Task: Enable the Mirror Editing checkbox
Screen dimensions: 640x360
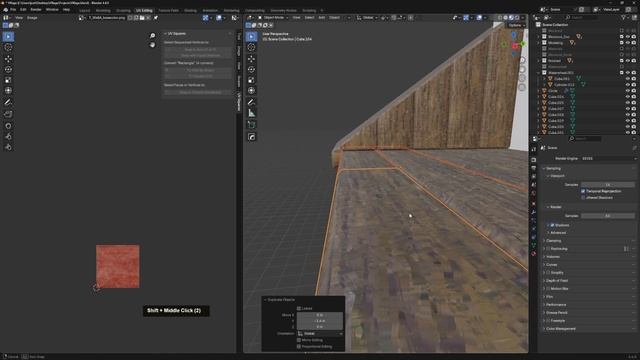Action: [x=299, y=340]
